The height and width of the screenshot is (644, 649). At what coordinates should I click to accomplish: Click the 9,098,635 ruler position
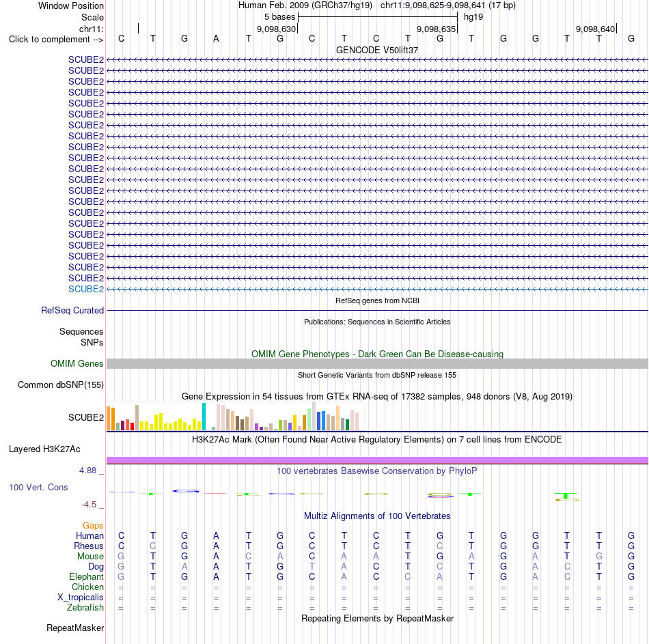pyautogui.click(x=436, y=29)
